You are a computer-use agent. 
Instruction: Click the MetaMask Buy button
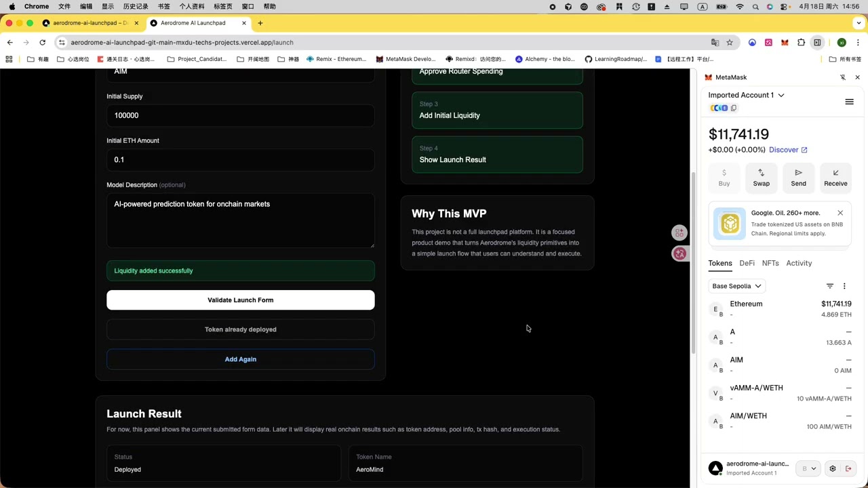point(724,178)
